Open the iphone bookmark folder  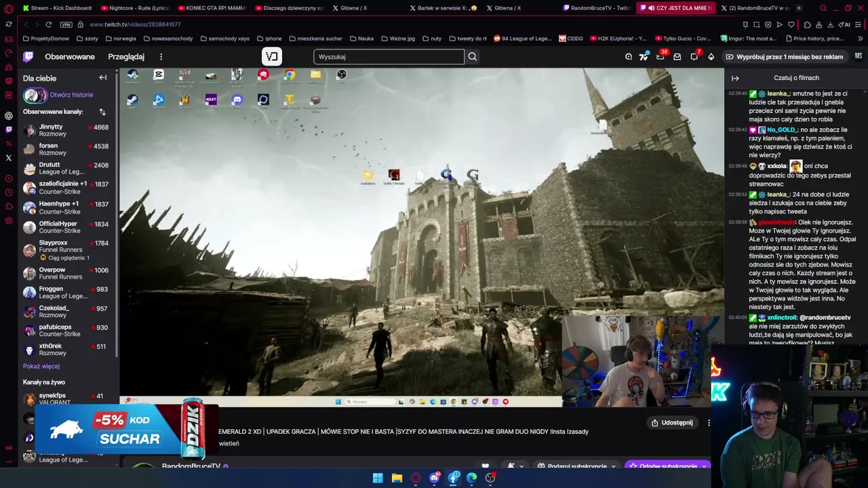(x=269, y=39)
